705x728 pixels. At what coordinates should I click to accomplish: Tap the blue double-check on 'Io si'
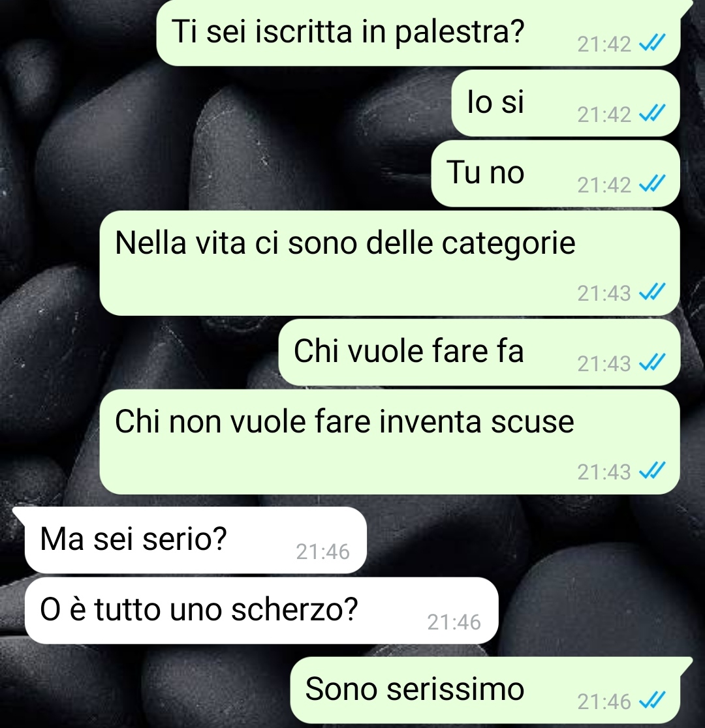coord(653,114)
